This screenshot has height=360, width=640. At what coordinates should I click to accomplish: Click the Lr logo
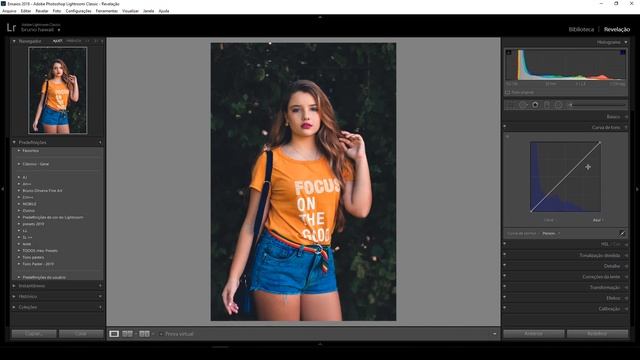click(11, 28)
